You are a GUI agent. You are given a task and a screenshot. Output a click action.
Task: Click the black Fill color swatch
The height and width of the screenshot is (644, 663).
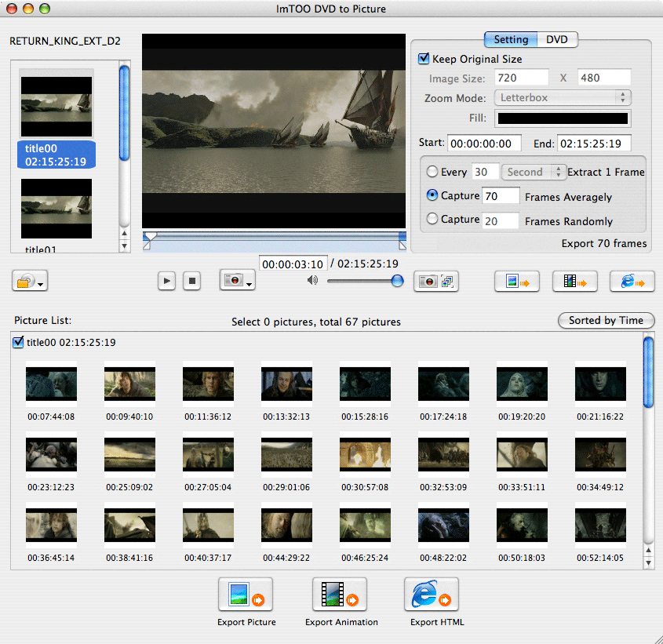[563, 118]
